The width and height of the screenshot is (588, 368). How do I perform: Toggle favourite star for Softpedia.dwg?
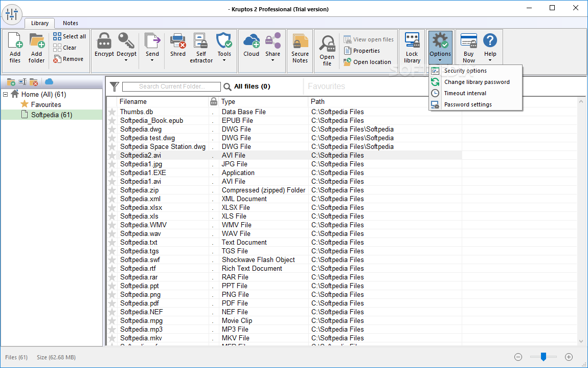[x=112, y=129]
